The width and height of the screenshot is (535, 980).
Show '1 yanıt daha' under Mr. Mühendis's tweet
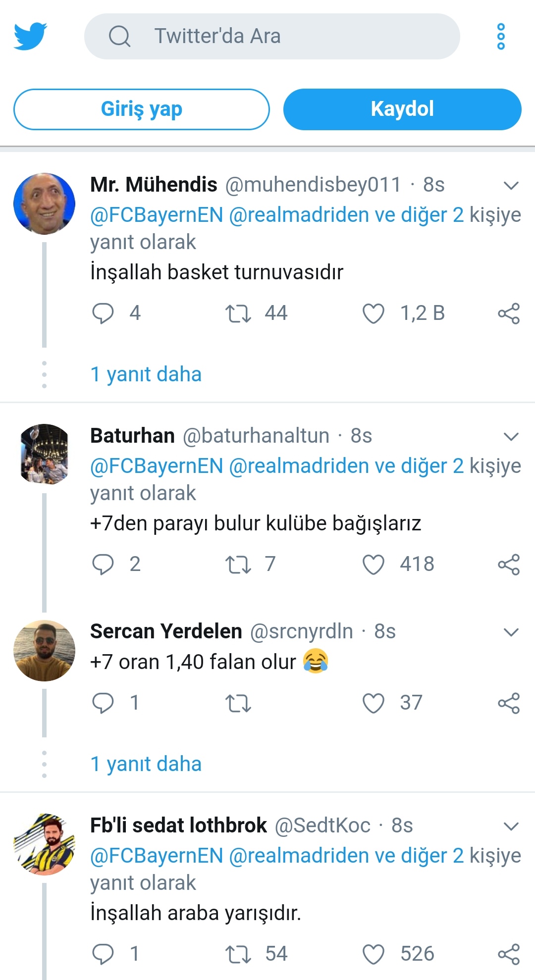click(x=146, y=374)
